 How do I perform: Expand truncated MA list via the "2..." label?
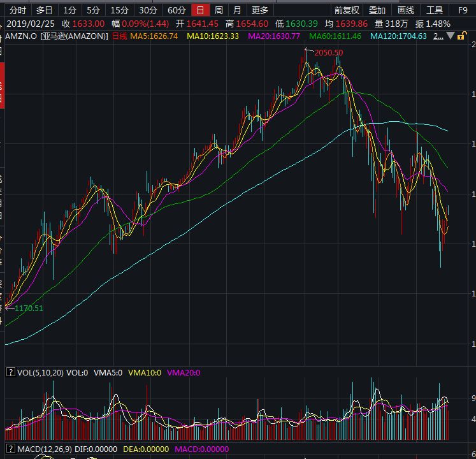(439, 36)
